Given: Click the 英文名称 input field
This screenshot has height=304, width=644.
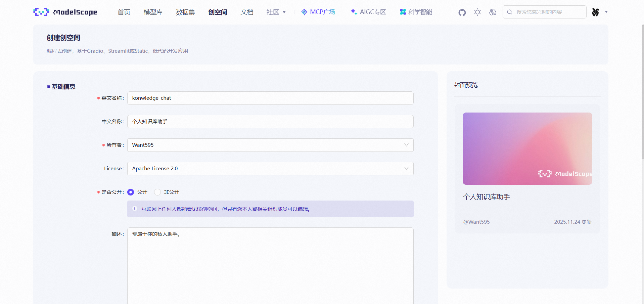Looking at the screenshot, I should pyautogui.click(x=270, y=98).
